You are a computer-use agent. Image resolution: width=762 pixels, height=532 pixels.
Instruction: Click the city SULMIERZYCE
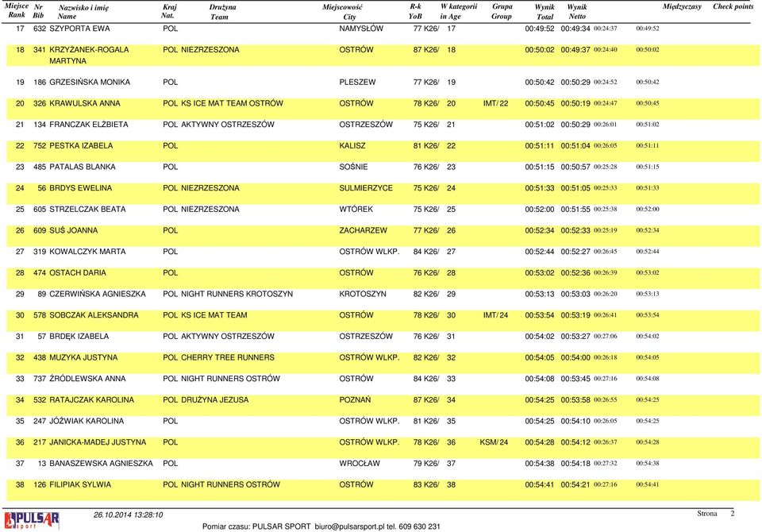(x=366, y=188)
